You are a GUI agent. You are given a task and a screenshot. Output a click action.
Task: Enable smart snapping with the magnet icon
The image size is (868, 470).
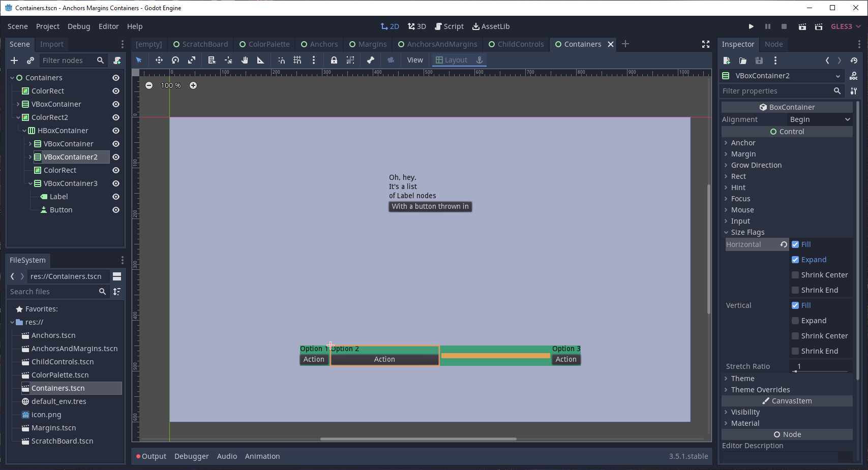click(281, 60)
